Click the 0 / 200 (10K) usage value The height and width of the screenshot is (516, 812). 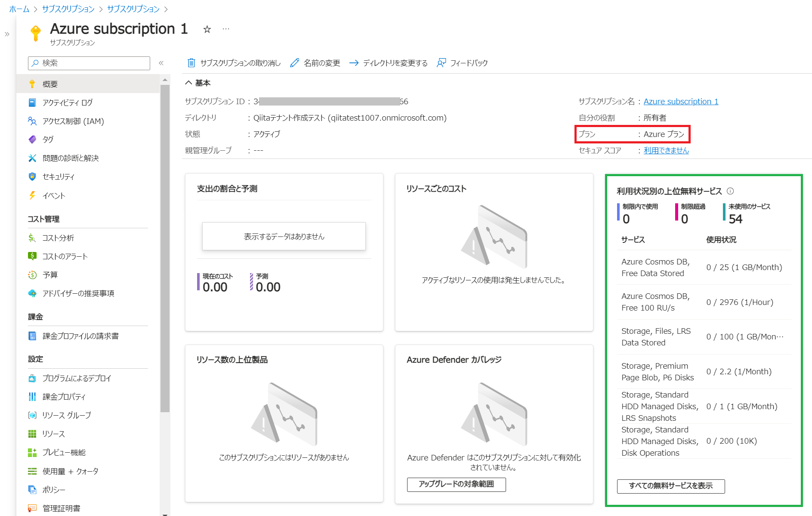(732, 441)
